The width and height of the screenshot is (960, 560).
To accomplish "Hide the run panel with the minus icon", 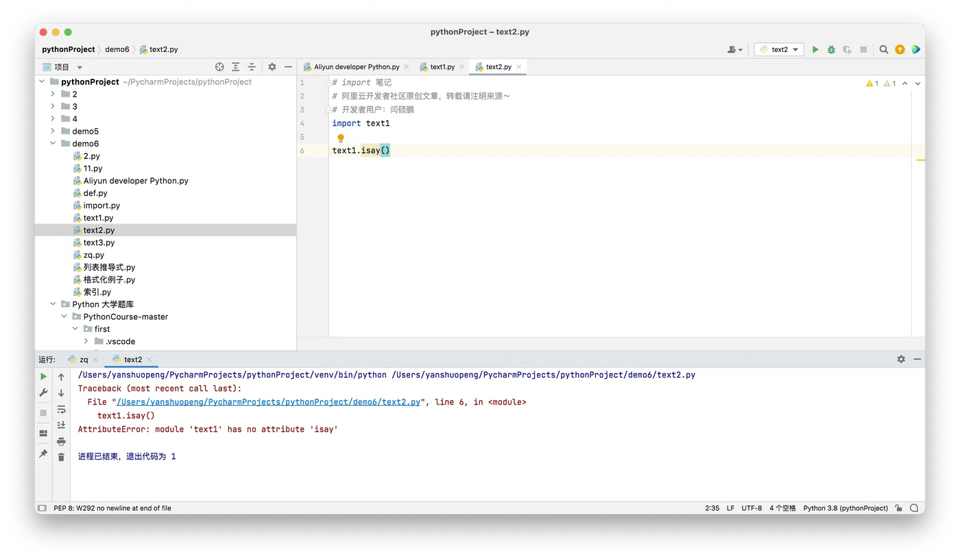I will point(917,359).
